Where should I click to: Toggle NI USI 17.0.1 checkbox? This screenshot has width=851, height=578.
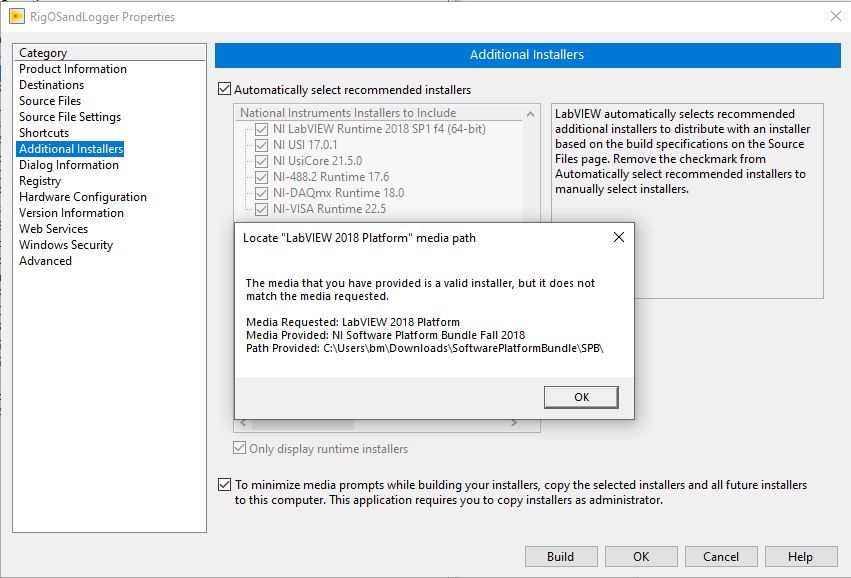[261, 145]
